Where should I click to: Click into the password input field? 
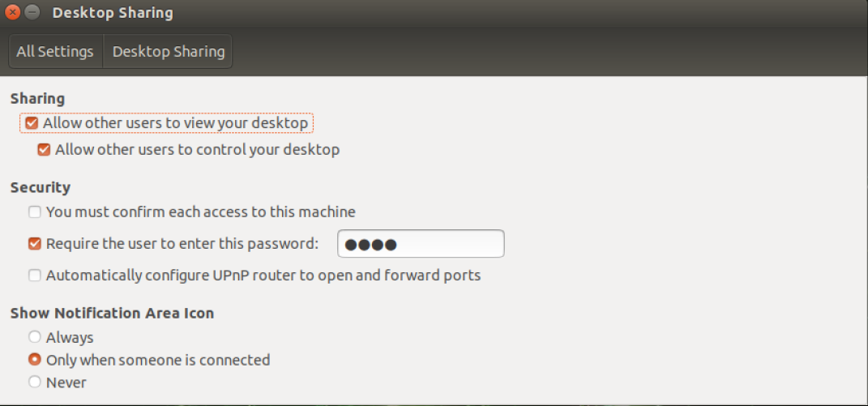click(421, 244)
